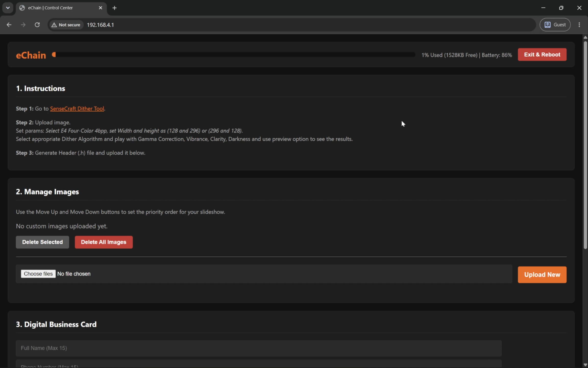Viewport: 588px width, 368px height.
Task: Open the Chrome three-dot menu
Action: click(x=579, y=25)
